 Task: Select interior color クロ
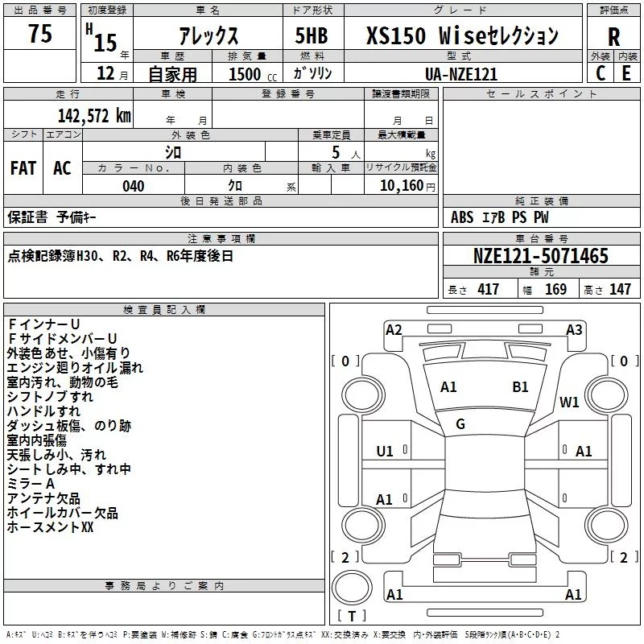235,185
